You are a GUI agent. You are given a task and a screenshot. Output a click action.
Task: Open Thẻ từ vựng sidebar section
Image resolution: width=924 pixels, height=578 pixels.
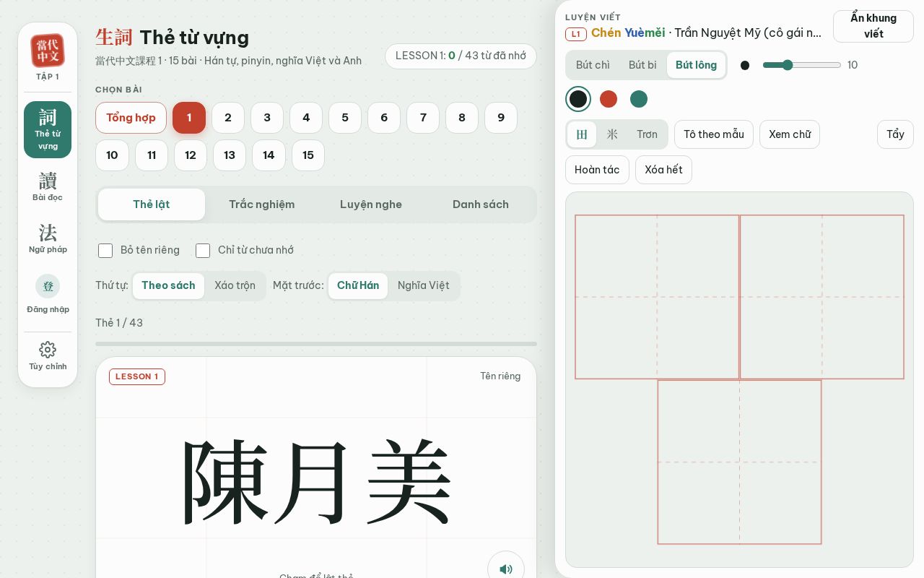48,129
